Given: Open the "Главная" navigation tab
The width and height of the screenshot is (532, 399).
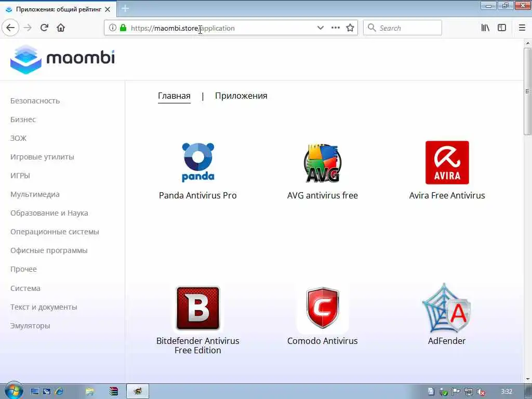Looking at the screenshot, I should click(174, 96).
